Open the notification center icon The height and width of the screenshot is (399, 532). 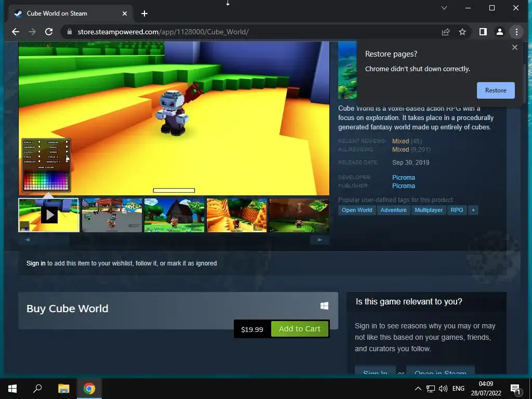coord(515,389)
